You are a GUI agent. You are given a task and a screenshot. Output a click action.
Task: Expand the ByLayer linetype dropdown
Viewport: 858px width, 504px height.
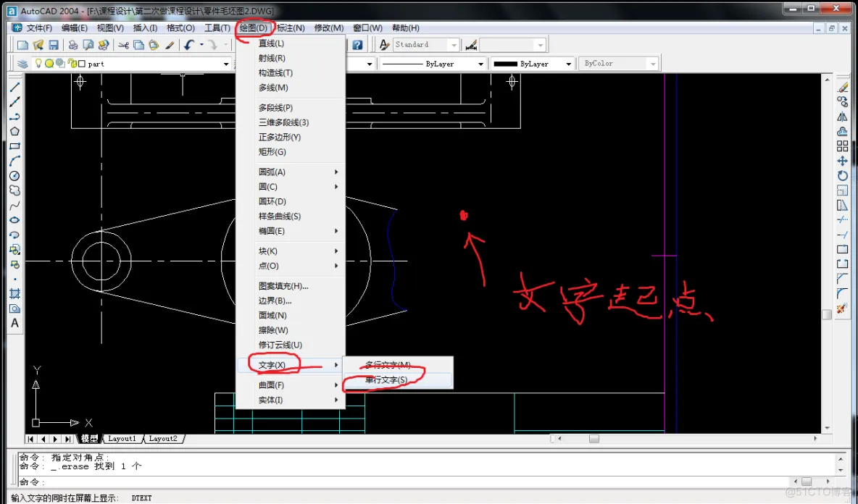click(480, 64)
